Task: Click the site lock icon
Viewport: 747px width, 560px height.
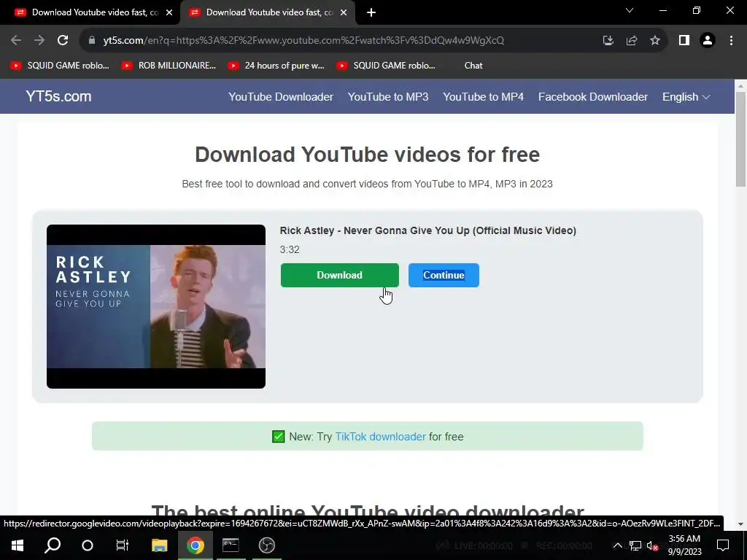Action: pos(92,41)
